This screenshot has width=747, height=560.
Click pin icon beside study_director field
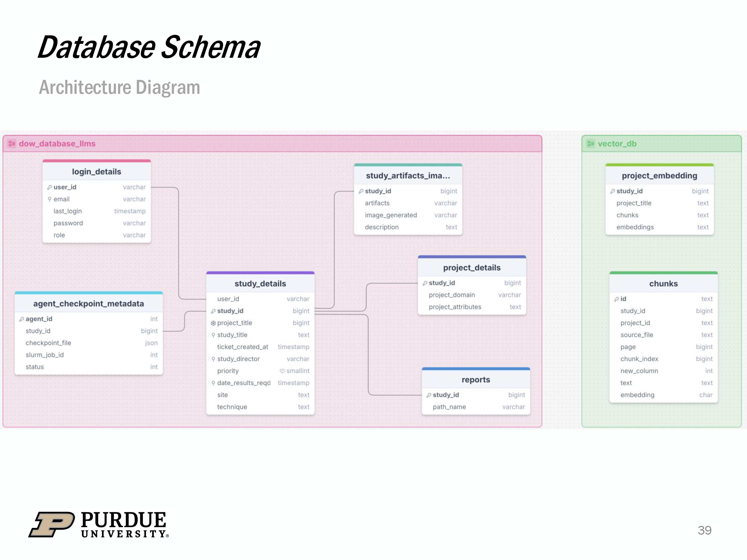tap(213, 359)
